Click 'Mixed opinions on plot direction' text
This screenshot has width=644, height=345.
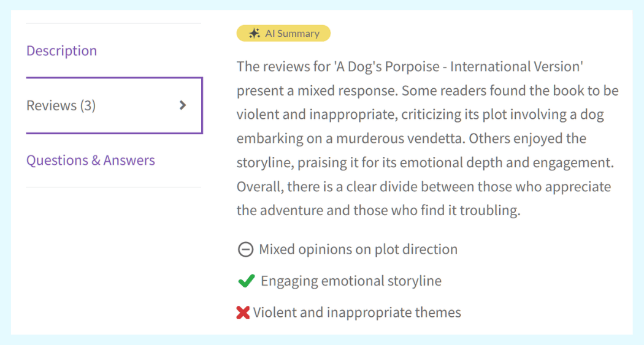(358, 249)
